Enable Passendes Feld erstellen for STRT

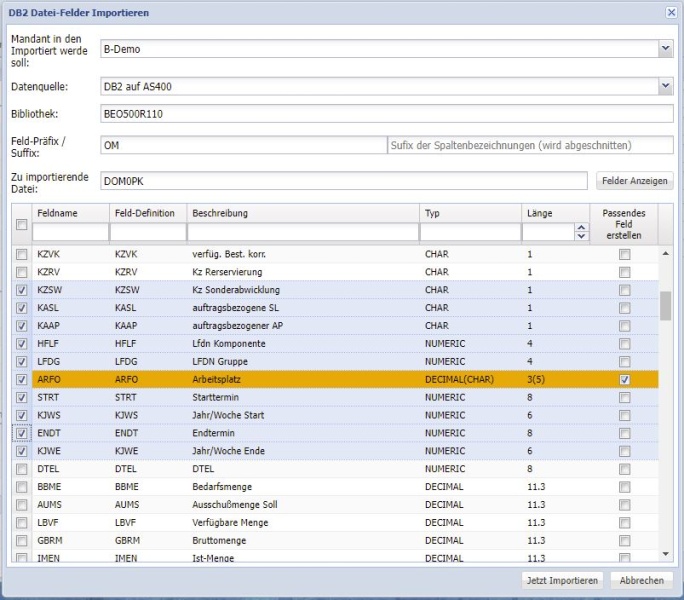tap(624, 398)
